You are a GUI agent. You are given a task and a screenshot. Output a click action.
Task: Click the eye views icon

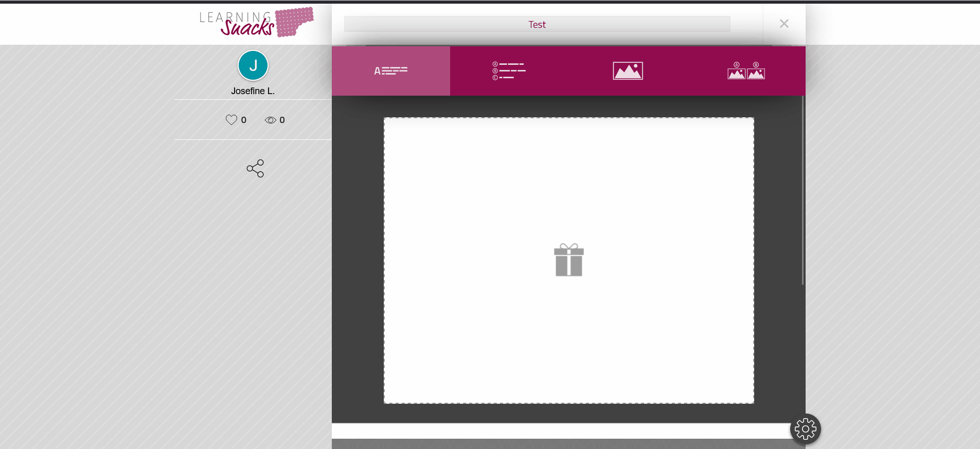click(x=271, y=120)
